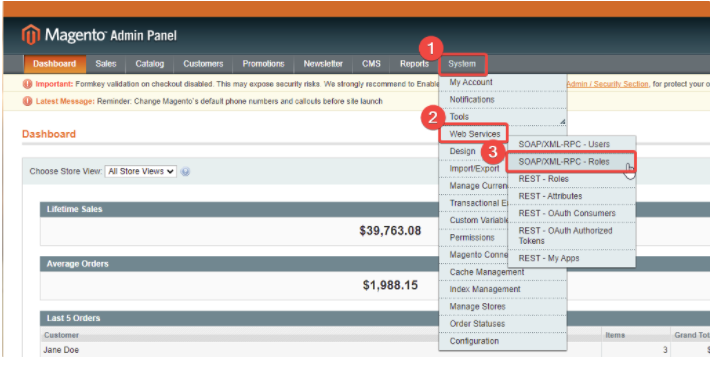The image size is (714, 369).
Task: Select Custom Variables menu entry
Action: [474, 220]
